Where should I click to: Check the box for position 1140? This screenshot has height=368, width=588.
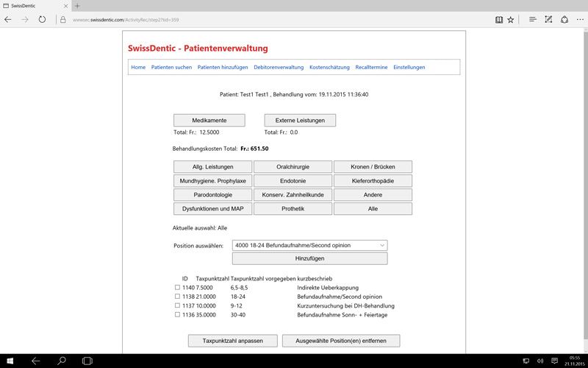click(x=177, y=288)
